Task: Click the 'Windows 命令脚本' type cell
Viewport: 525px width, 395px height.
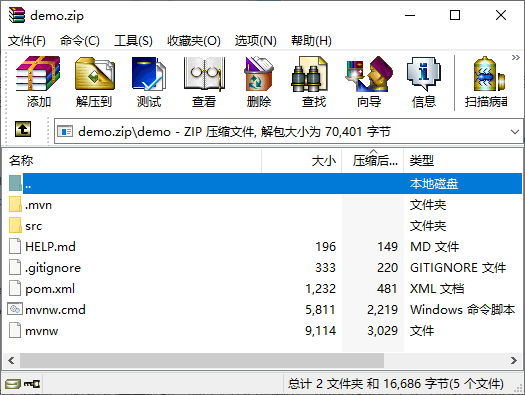Action: 462,310
